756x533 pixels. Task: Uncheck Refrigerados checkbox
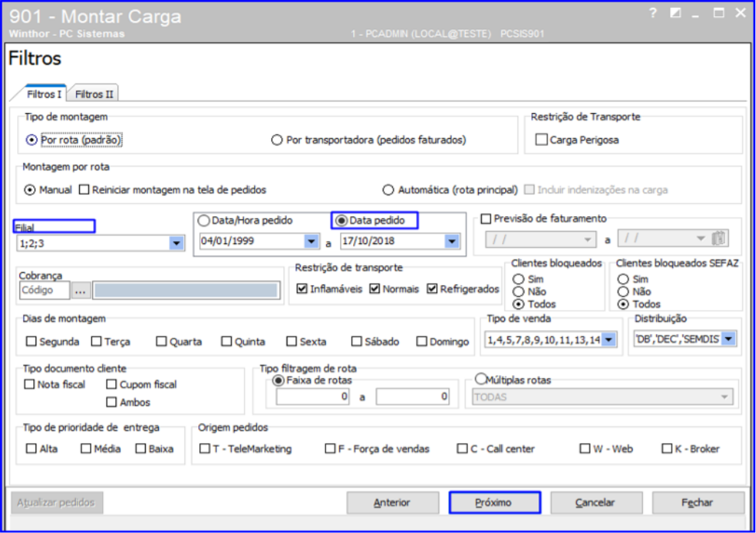click(x=432, y=288)
